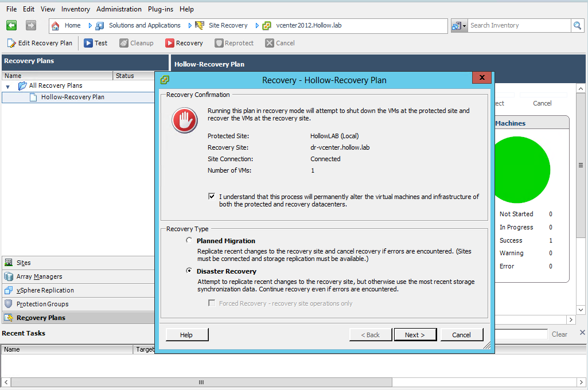Open the Inventory menu
Image resolution: width=588 pixels, height=390 pixels.
[x=75, y=9]
